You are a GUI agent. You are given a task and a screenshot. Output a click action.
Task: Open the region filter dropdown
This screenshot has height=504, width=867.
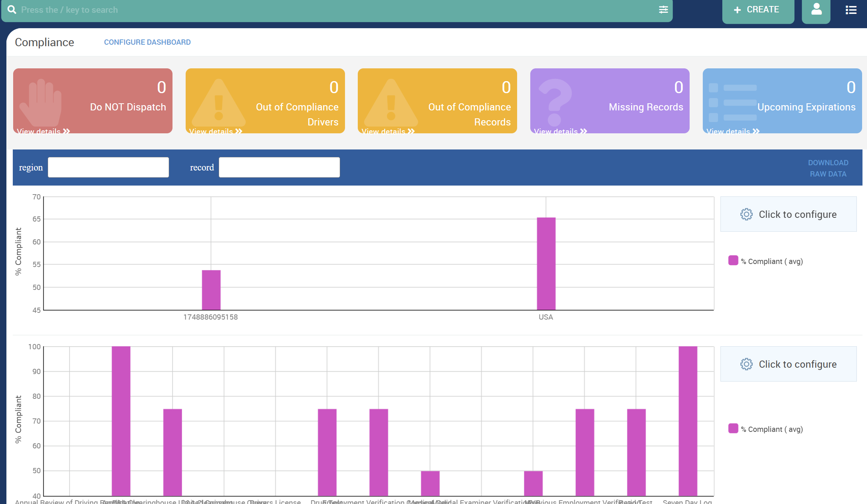(108, 167)
